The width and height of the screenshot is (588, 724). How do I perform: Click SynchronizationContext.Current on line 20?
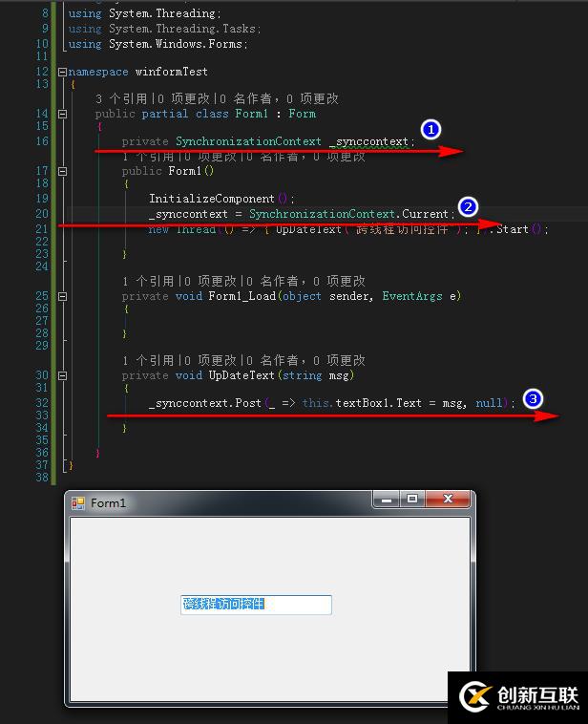349,214
